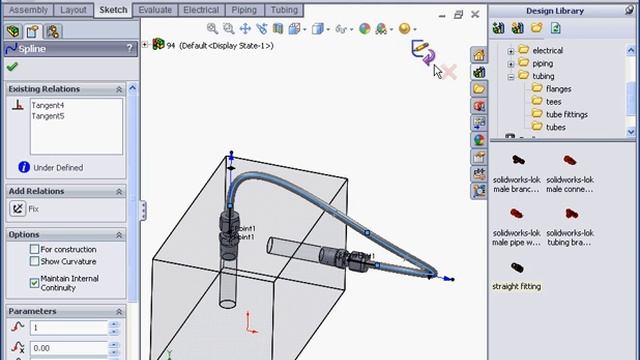Open SolidWorks Resources home icon
Image resolution: width=640 pixels, height=360 pixels.
tap(479, 55)
